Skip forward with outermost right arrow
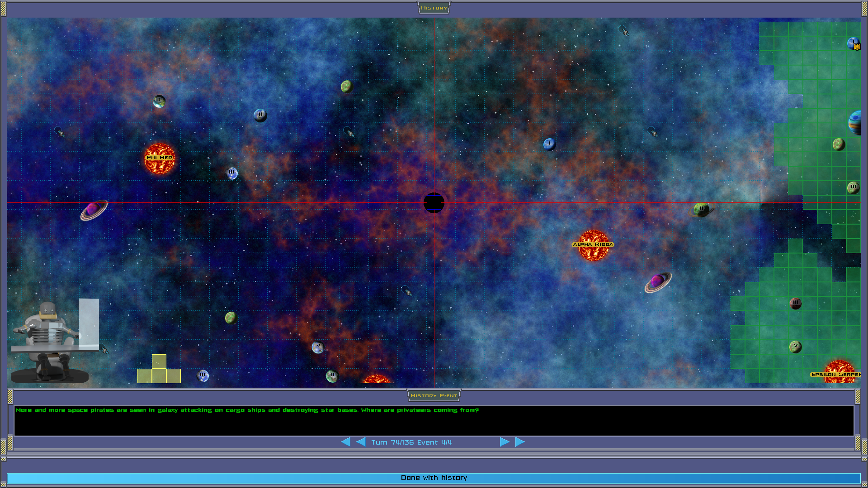This screenshot has height=488, width=868. coord(520,442)
